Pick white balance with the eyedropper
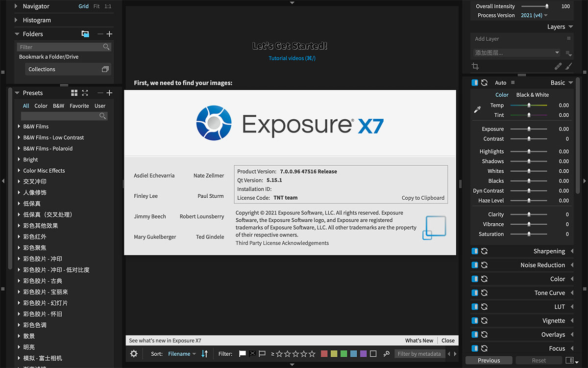The image size is (588, 368). 477,110
